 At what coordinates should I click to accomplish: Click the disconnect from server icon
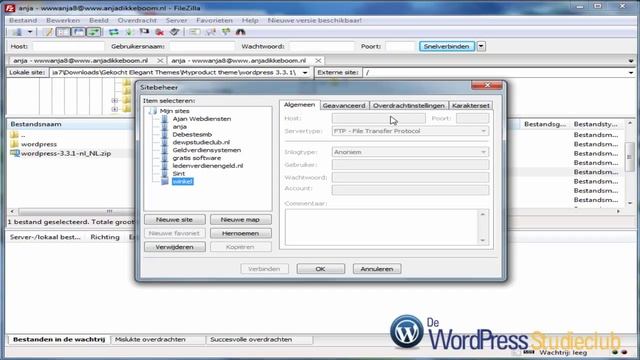(x=160, y=32)
